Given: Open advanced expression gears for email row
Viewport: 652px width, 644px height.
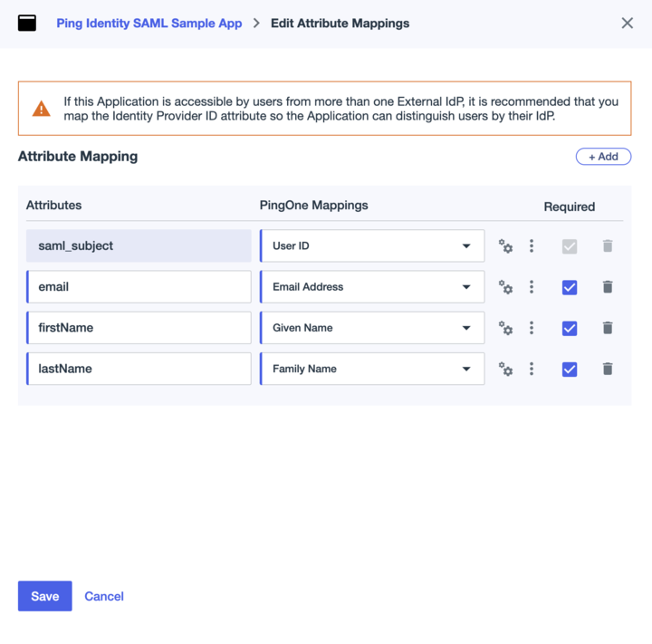Looking at the screenshot, I should point(505,287).
